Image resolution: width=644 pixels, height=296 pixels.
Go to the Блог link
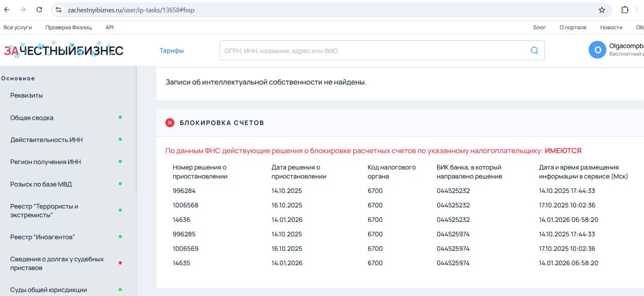(x=539, y=27)
